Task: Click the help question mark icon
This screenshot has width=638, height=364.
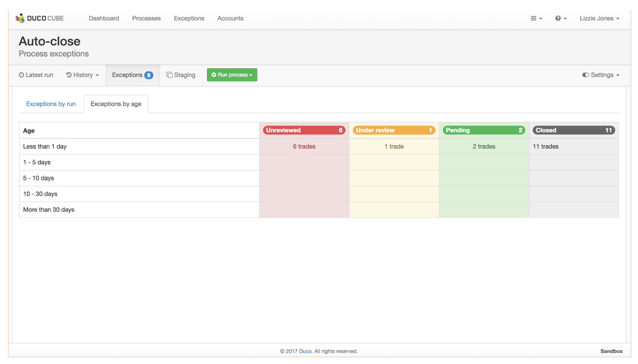Action: pos(558,18)
